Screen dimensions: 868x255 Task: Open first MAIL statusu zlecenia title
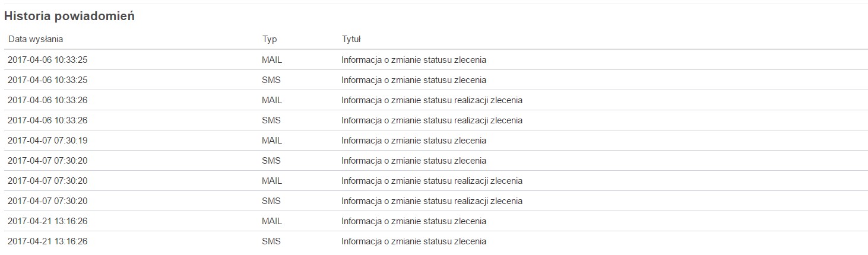pyautogui.click(x=414, y=60)
